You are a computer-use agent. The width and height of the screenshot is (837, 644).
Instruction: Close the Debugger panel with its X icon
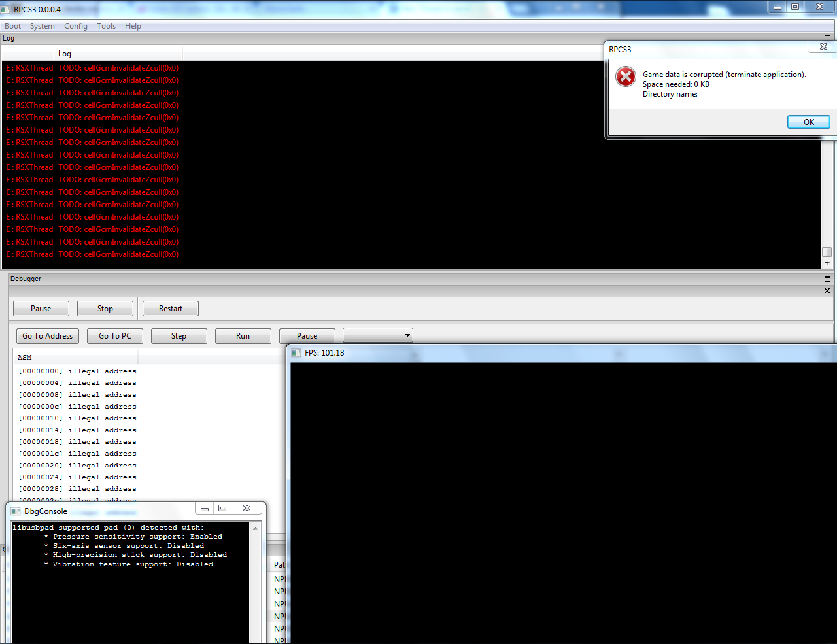[x=827, y=290]
